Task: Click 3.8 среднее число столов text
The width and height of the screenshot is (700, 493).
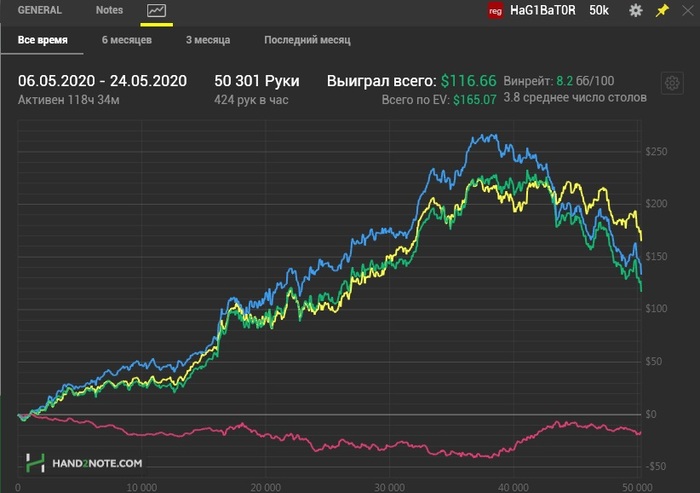Action: click(575, 97)
